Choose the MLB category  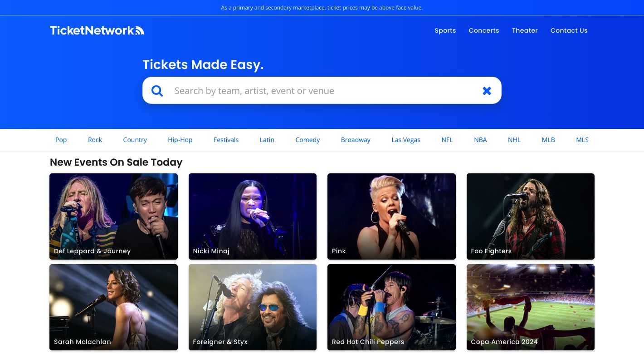click(x=548, y=140)
